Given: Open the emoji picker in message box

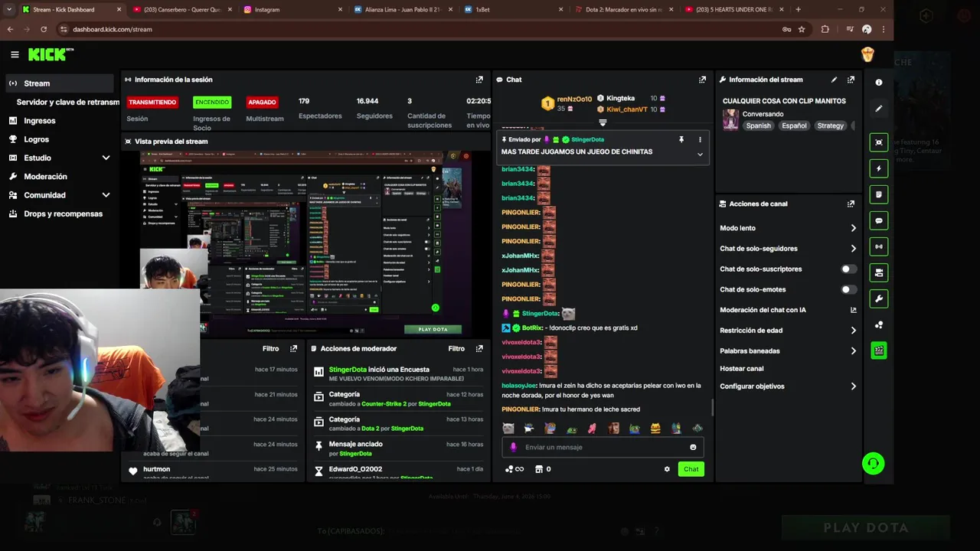Looking at the screenshot, I should pyautogui.click(x=693, y=447).
